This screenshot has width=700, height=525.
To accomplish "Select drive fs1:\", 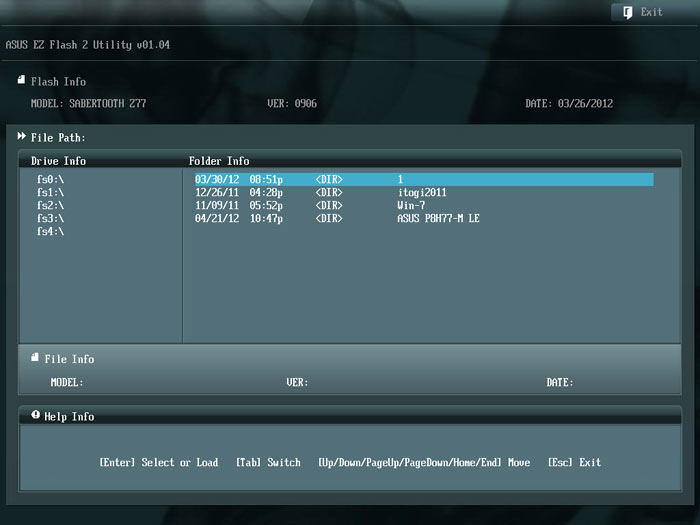I will (50, 192).
